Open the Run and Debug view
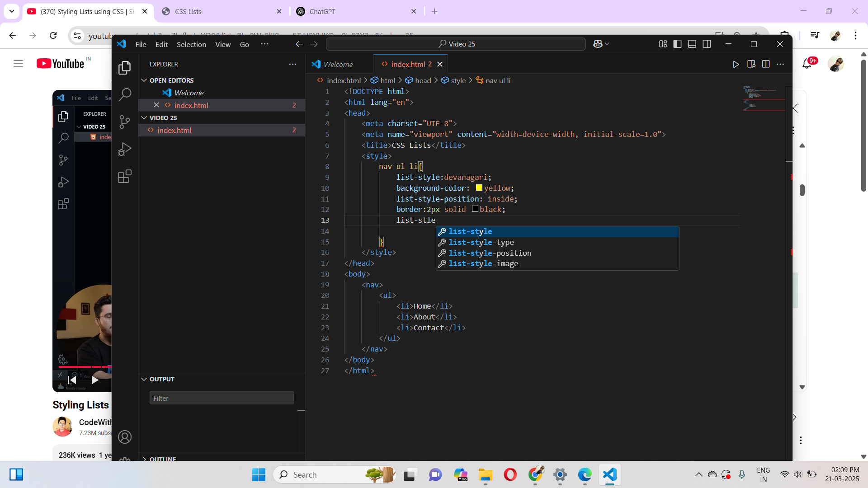 pos(124,149)
